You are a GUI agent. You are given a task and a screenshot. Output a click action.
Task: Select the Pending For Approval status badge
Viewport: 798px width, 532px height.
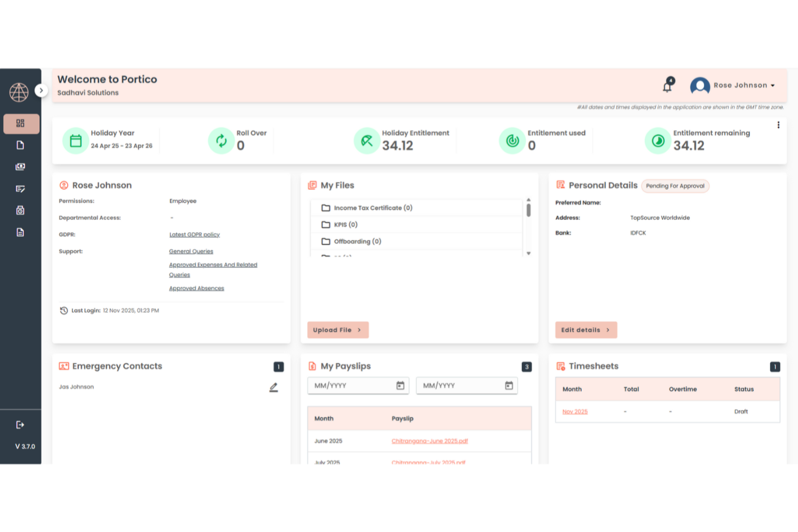tap(675, 186)
